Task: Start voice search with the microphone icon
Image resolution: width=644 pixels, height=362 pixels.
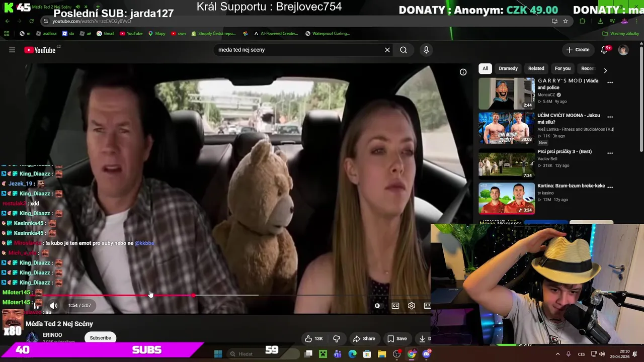Action: [426, 50]
